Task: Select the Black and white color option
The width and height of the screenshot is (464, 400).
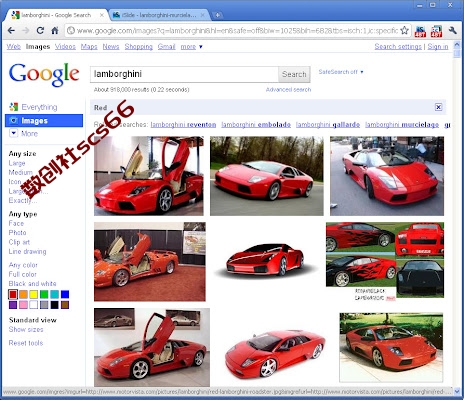Action: (x=32, y=284)
